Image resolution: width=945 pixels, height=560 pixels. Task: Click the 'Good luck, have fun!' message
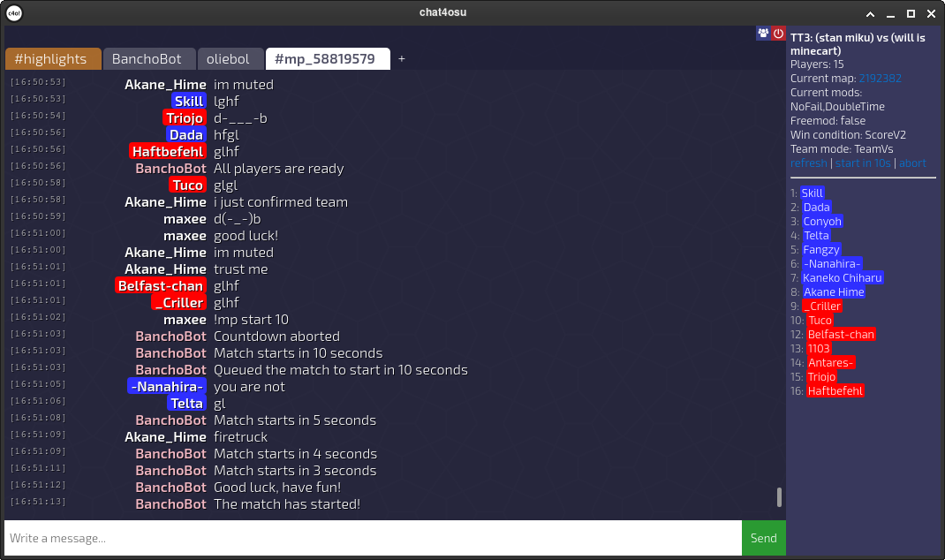[x=277, y=488]
